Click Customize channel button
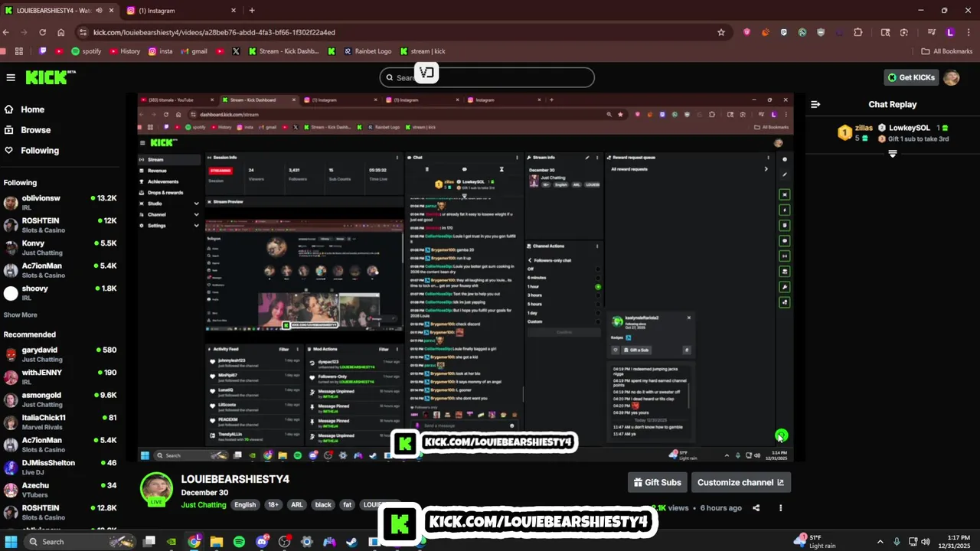 click(x=740, y=482)
